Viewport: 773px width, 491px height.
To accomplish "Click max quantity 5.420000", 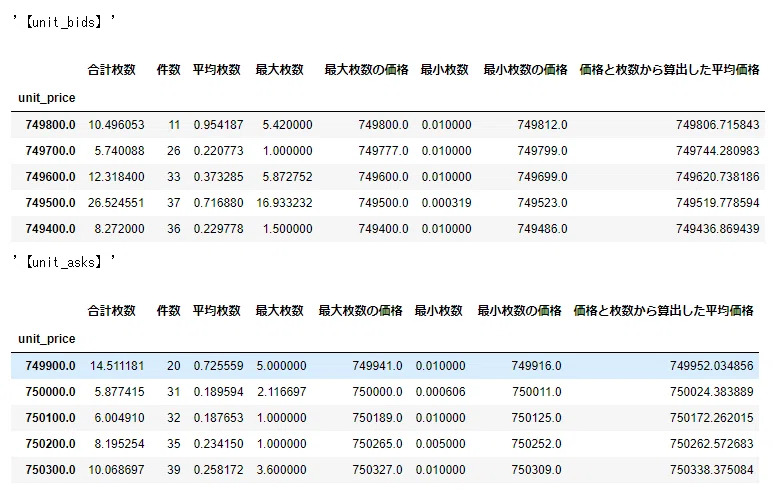I will [287, 125].
